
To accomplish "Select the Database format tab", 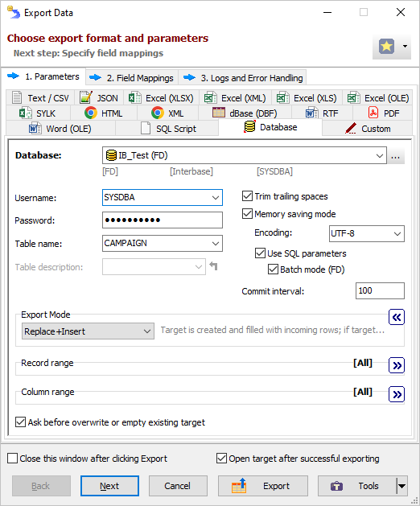I will click(x=270, y=127).
